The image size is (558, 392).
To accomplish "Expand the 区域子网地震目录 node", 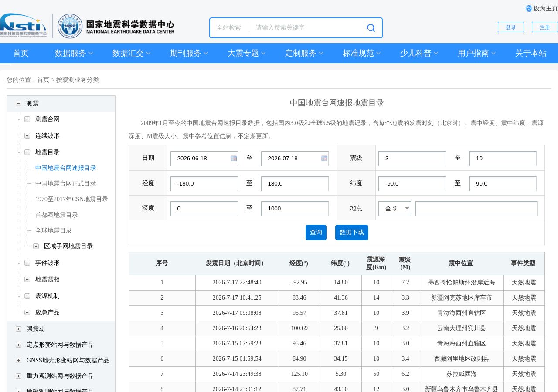I will (x=36, y=247).
